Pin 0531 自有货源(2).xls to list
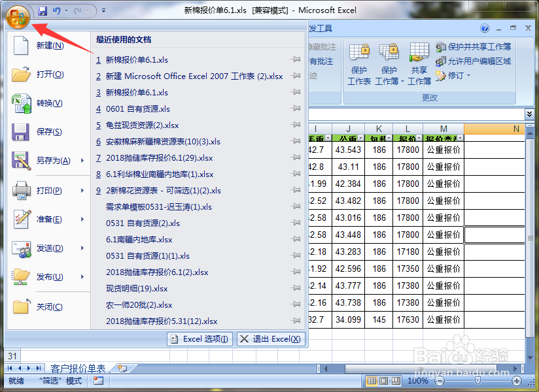Screen dimensions: 539x392 click(295, 223)
